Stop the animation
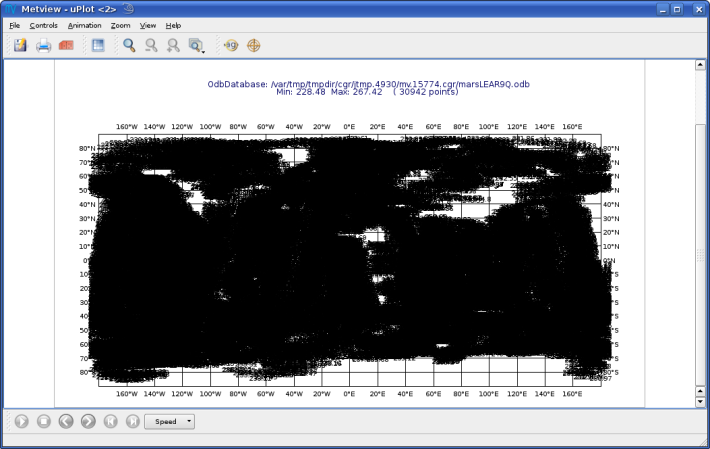Viewport: 710px width, 449px height. (x=43, y=421)
